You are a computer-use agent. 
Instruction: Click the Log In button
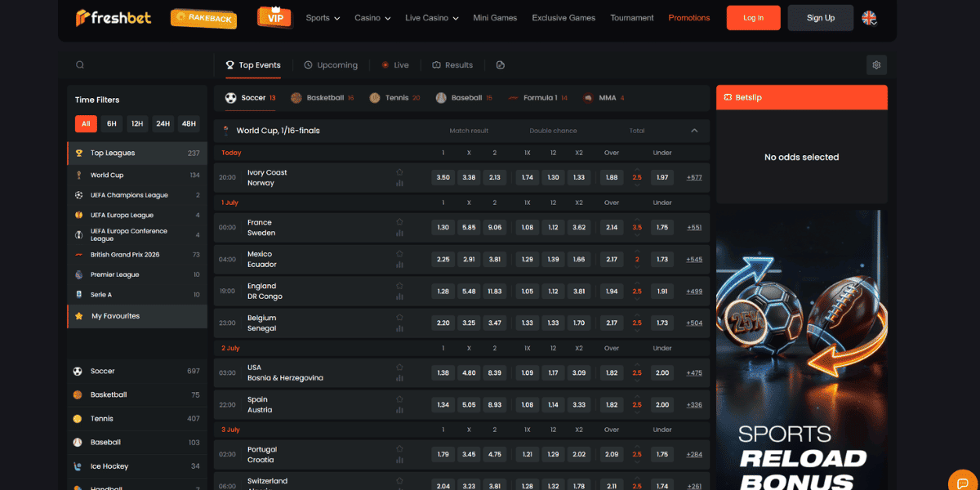click(x=754, y=18)
